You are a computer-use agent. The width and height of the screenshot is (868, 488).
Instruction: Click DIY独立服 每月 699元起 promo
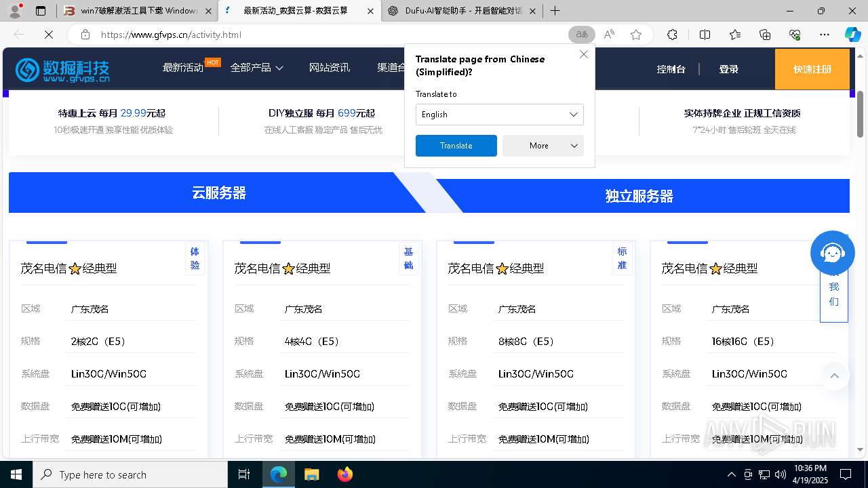point(321,113)
